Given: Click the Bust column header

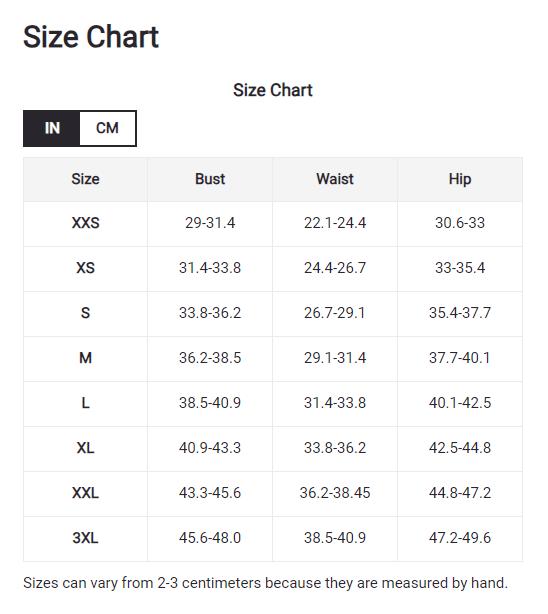Looking at the screenshot, I should 210,179.
